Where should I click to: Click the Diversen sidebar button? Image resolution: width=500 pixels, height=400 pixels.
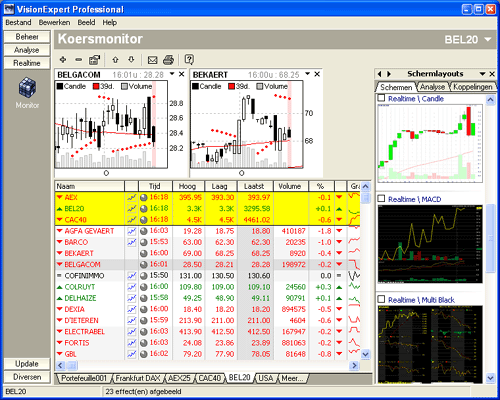tap(27, 377)
